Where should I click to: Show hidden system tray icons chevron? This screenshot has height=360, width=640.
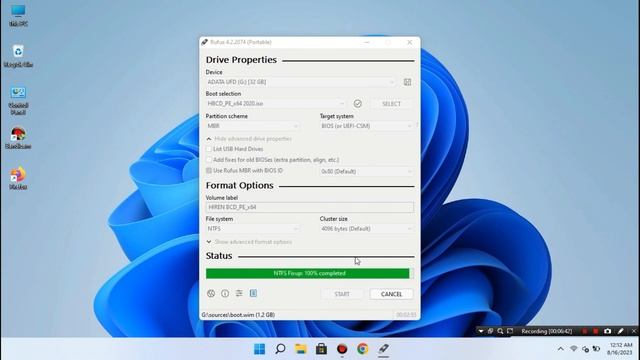(560, 349)
